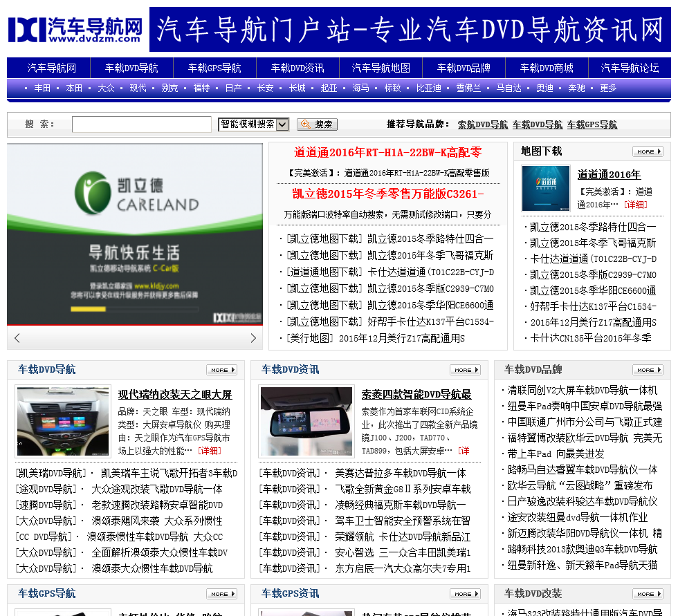Screen dimensions: 678x616
Task: Open the 智能模糊搜索 search-type dropdown
Action: pos(253,124)
